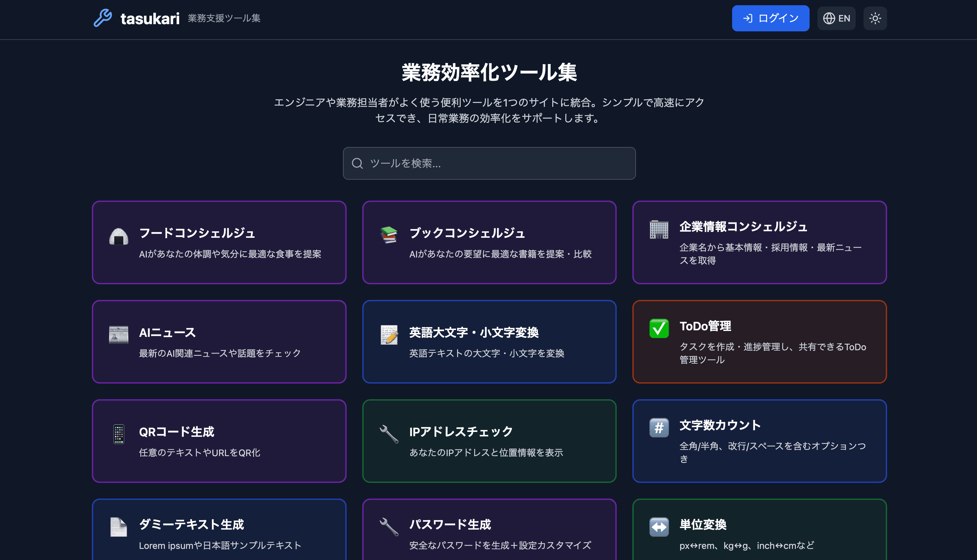Open the ダミーテキスト生成 tool title
Image resolution: width=977 pixels, height=560 pixels.
[191, 525]
